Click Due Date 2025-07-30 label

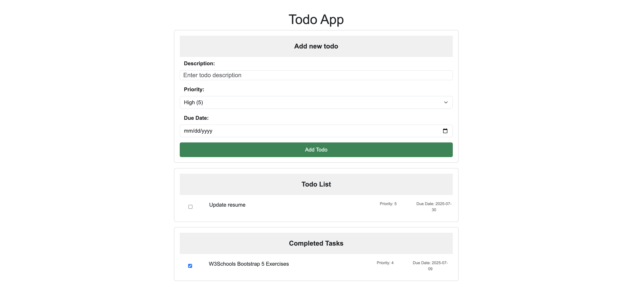(434, 206)
